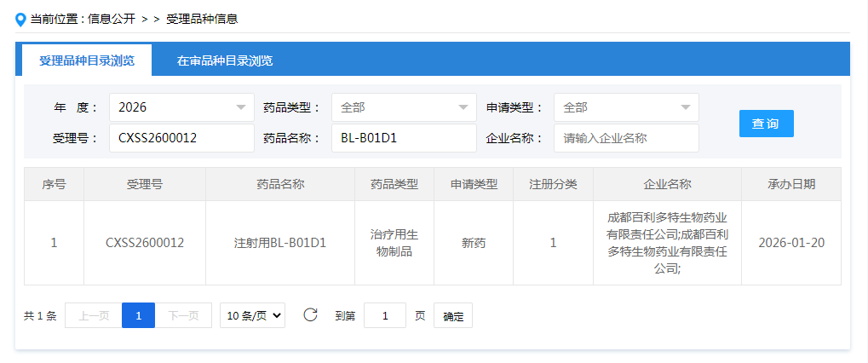Click the location pin icon

(21, 19)
